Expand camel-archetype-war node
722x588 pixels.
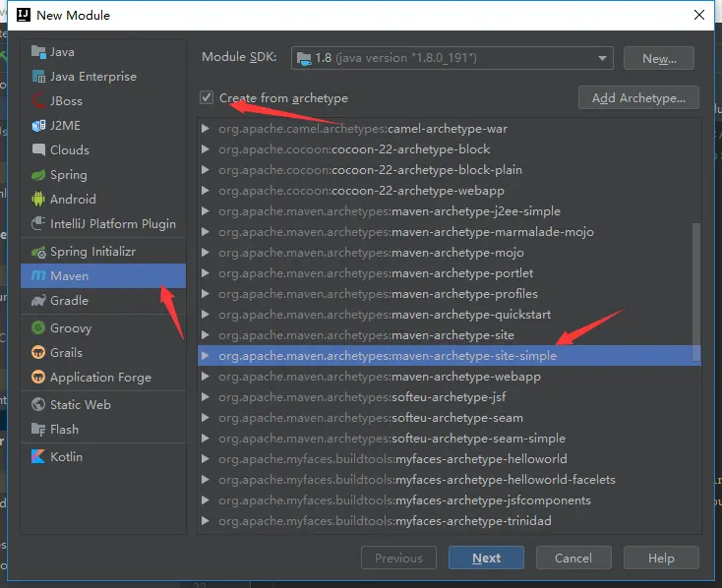pyautogui.click(x=206, y=129)
